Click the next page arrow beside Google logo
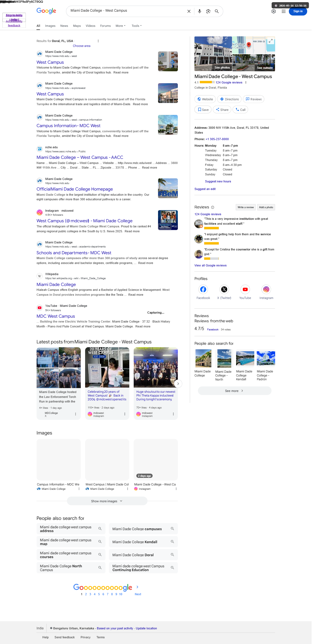Viewport: 315px width, 644px height. pos(137,587)
